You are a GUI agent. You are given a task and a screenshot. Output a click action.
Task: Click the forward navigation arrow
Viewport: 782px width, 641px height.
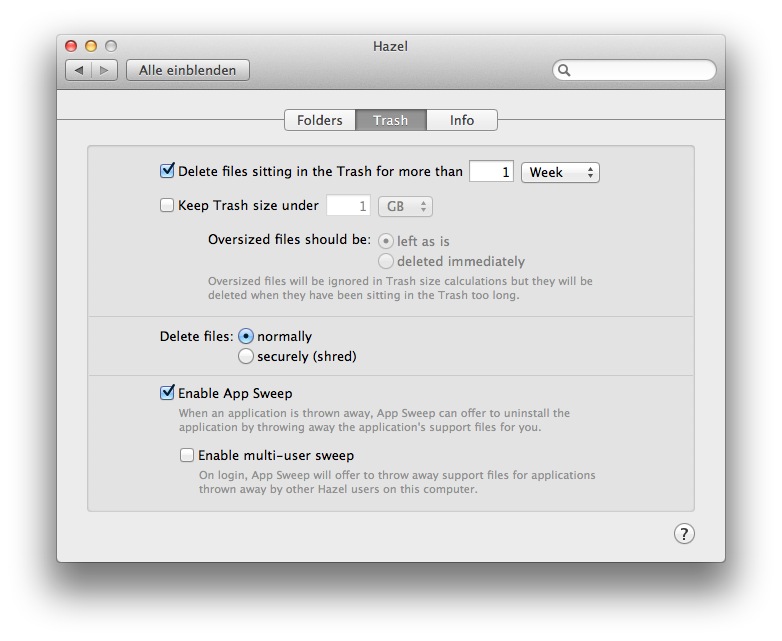pos(105,70)
